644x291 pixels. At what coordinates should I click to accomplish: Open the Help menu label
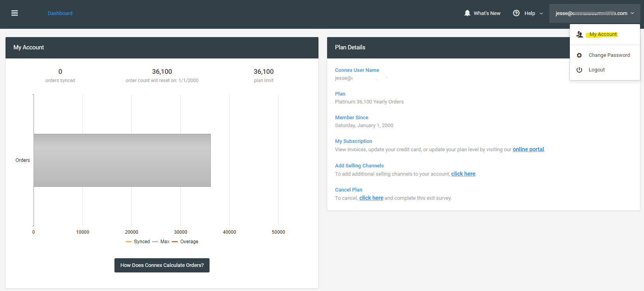(530, 13)
